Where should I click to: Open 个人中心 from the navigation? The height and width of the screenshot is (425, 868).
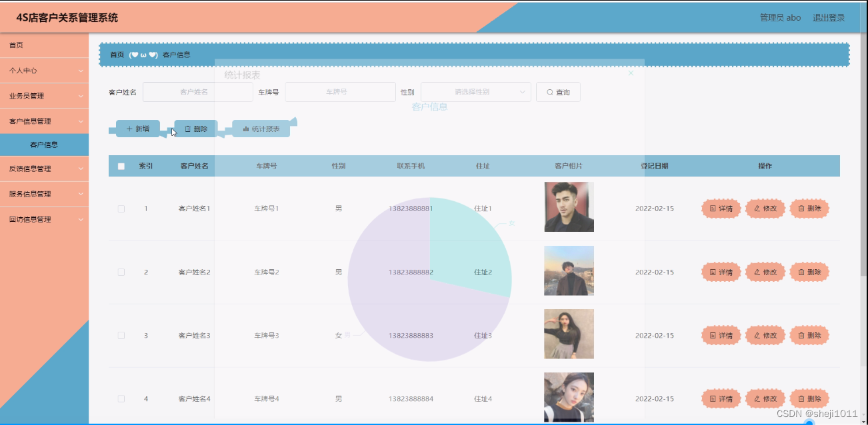coord(44,70)
